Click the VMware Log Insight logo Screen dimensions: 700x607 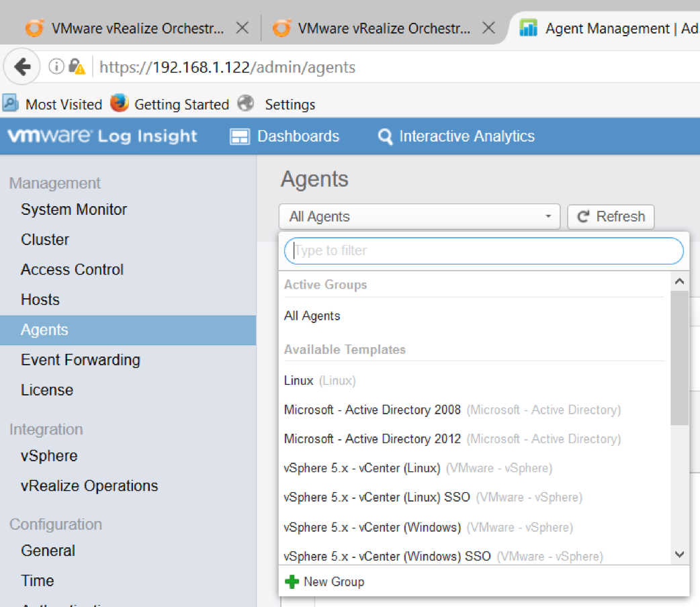pos(102,136)
